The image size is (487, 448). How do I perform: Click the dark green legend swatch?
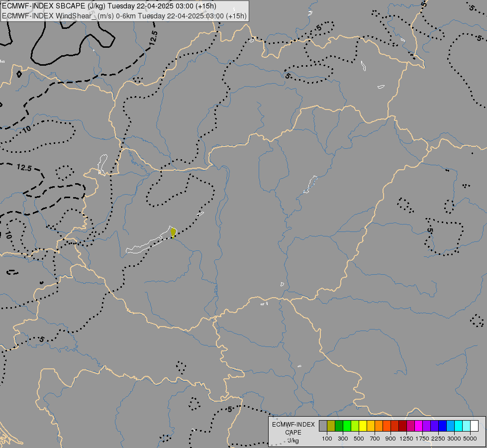point(339,426)
